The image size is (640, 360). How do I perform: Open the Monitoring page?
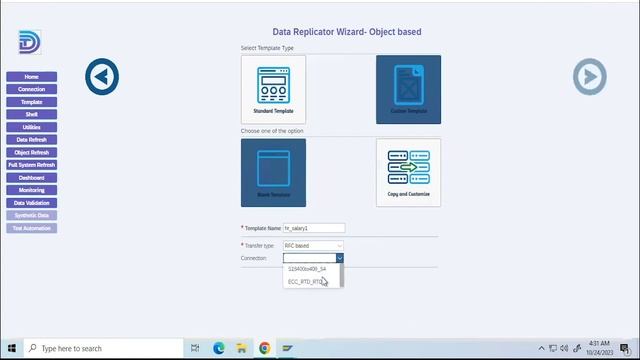(31, 190)
